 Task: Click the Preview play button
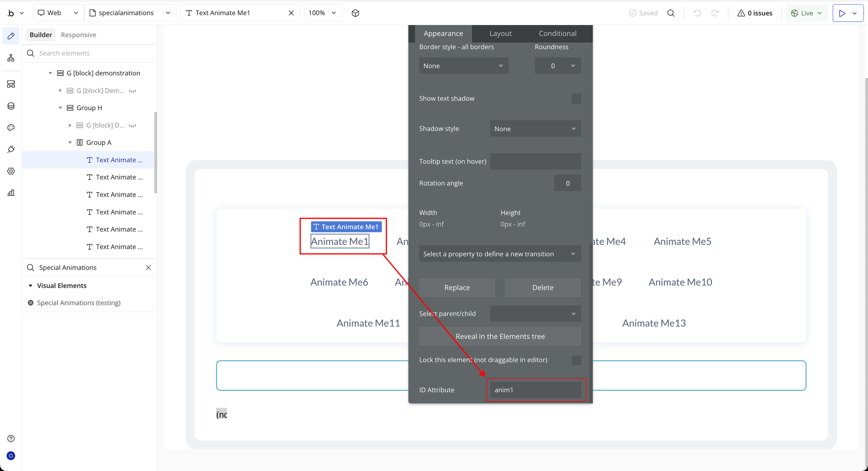click(x=842, y=13)
